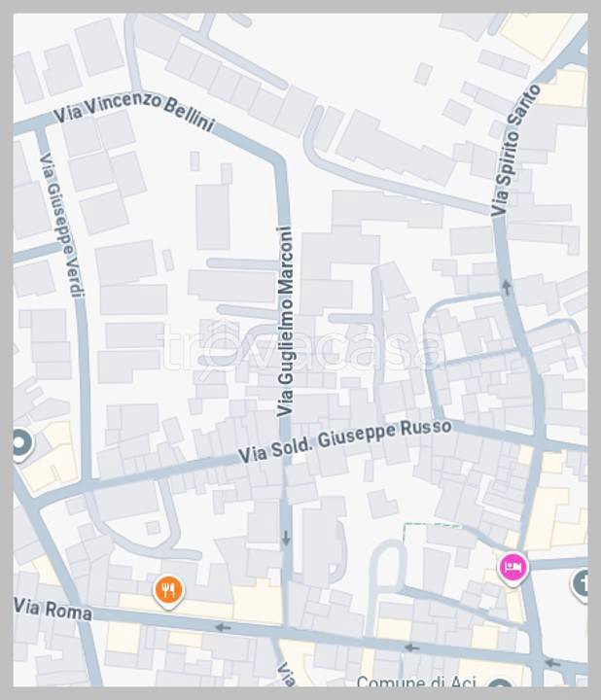This screenshot has width=601, height=700.
Task: Click the grey circular marker at left edge
Action: 18,444
